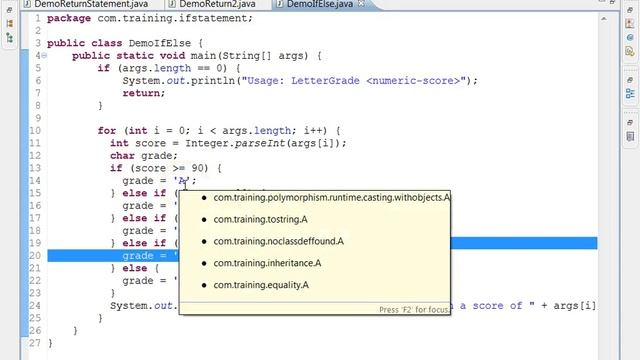
Task: Click the else if on line 15
Action: point(144,193)
